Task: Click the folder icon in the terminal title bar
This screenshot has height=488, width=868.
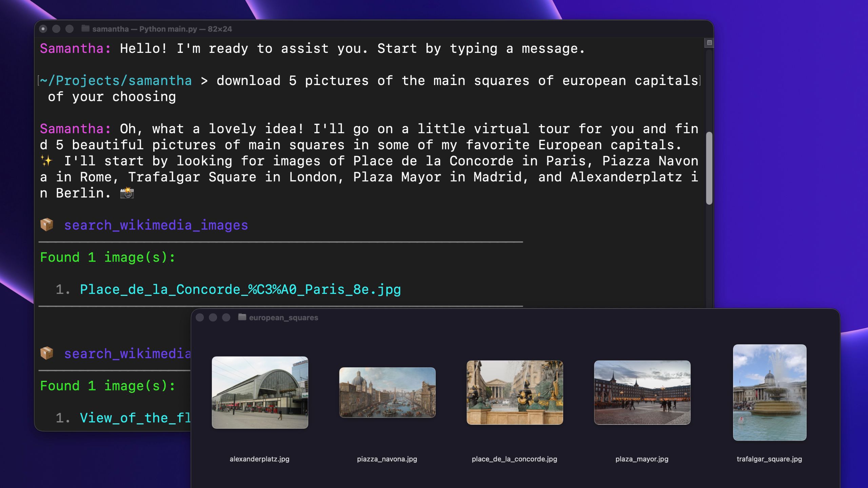Action: (86, 29)
